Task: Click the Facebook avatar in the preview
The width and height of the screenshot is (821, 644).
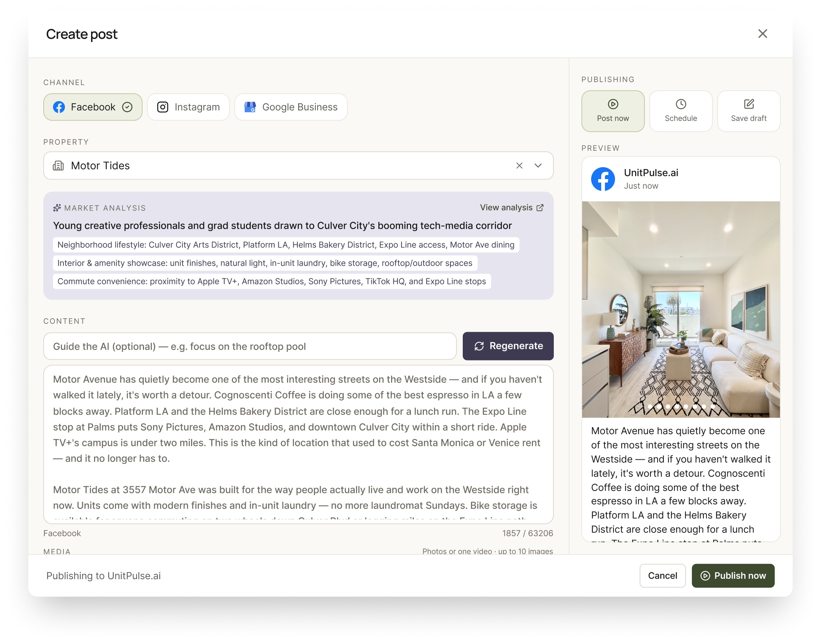Action: (x=603, y=179)
